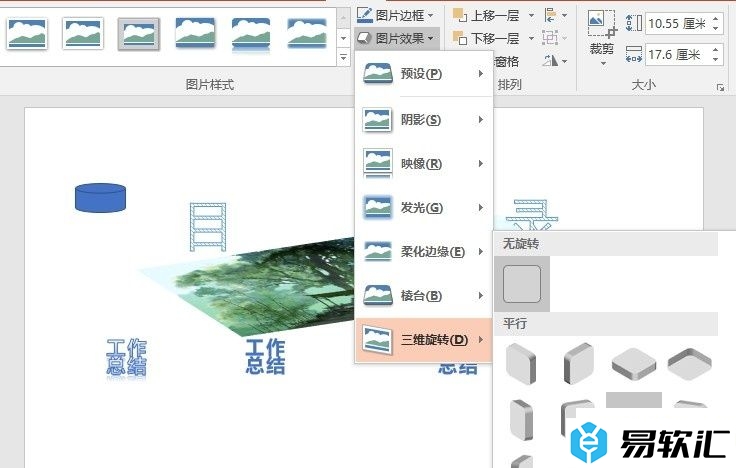Open the align objects icon menu
The image size is (736, 468).
[556, 15]
